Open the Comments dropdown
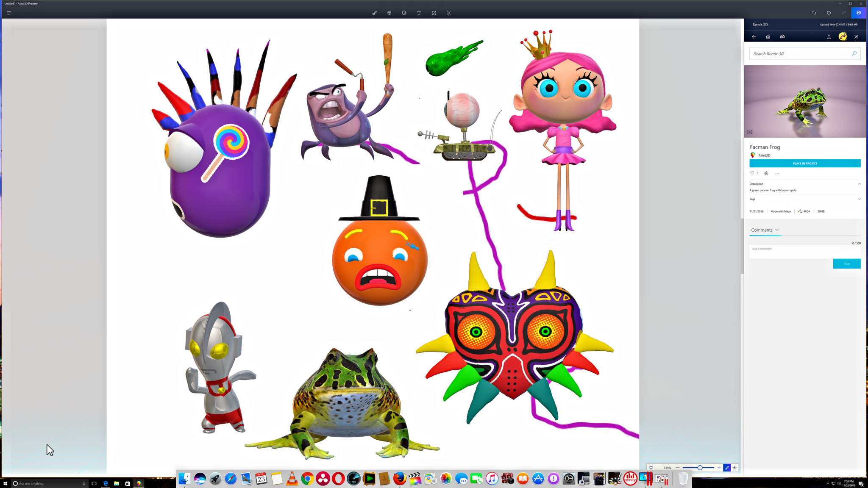The height and width of the screenshot is (488, 868). tap(777, 230)
